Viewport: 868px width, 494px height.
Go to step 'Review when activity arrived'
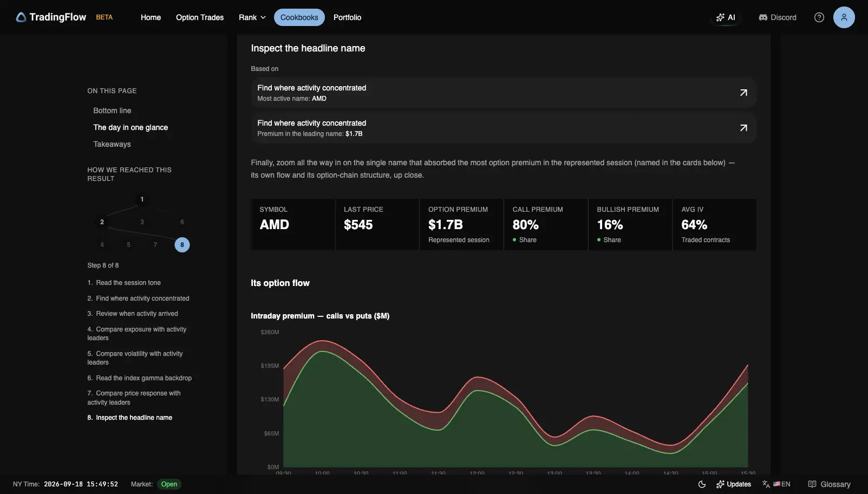point(133,314)
